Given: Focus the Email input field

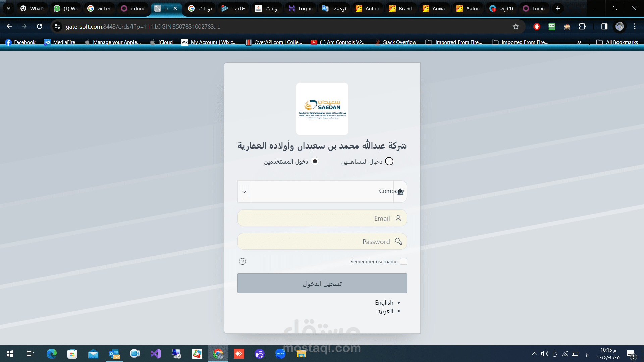Looking at the screenshot, I should pyautogui.click(x=322, y=218).
